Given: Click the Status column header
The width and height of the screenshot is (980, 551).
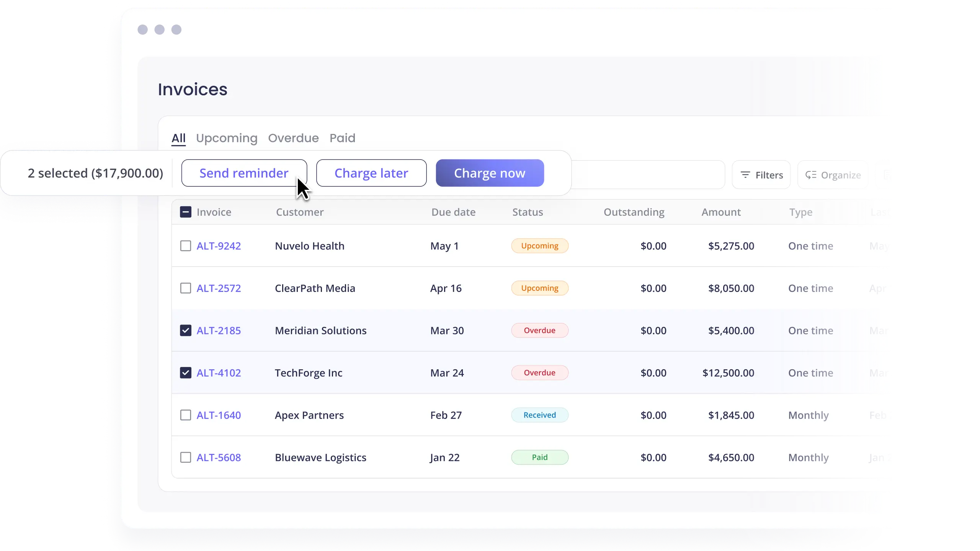Looking at the screenshot, I should [528, 212].
